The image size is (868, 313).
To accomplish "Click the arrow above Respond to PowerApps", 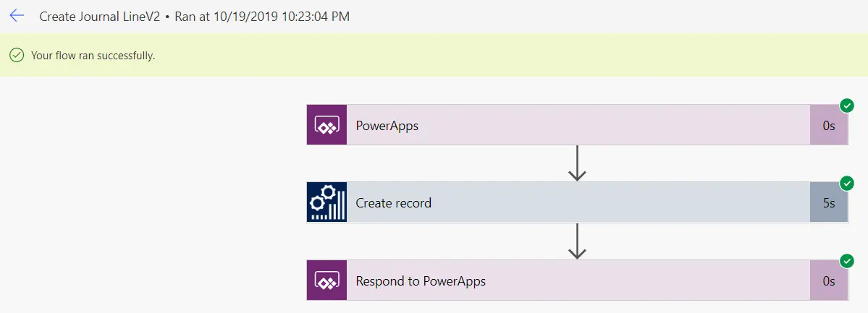I will [578, 241].
